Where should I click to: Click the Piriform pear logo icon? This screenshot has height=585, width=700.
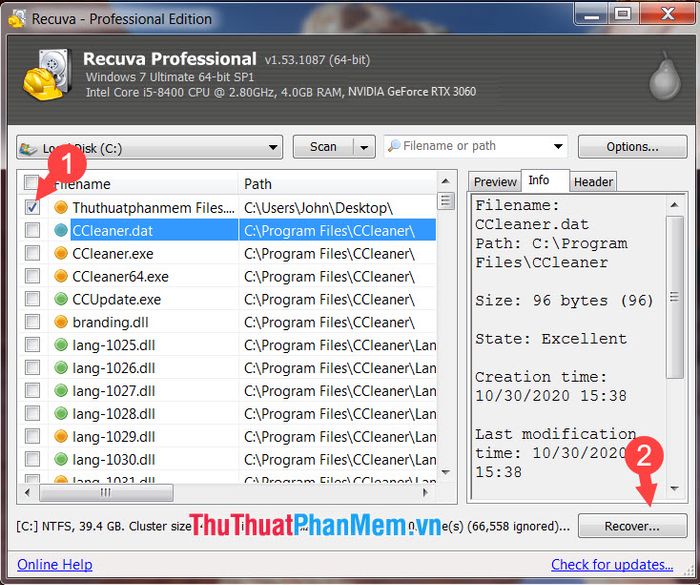[664, 76]
